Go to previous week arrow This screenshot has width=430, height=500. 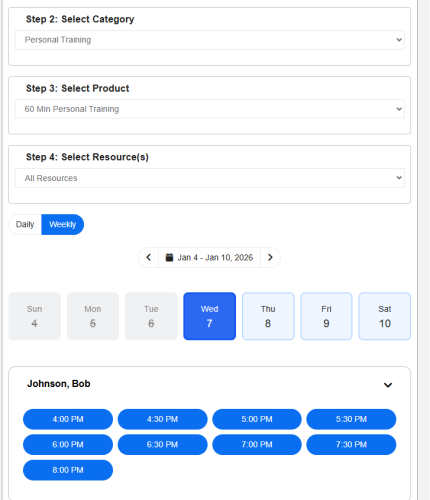149,257
